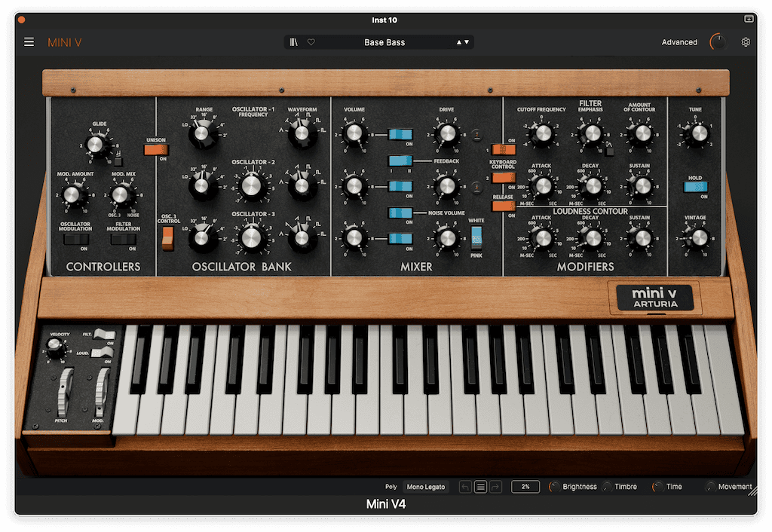Click the Amount of Contour knob

[642, 133]
